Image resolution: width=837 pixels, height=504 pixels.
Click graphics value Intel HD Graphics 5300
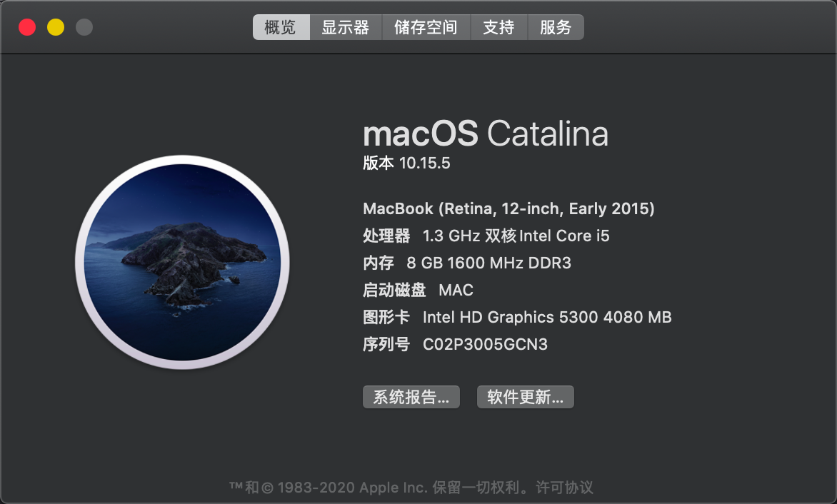511,318
